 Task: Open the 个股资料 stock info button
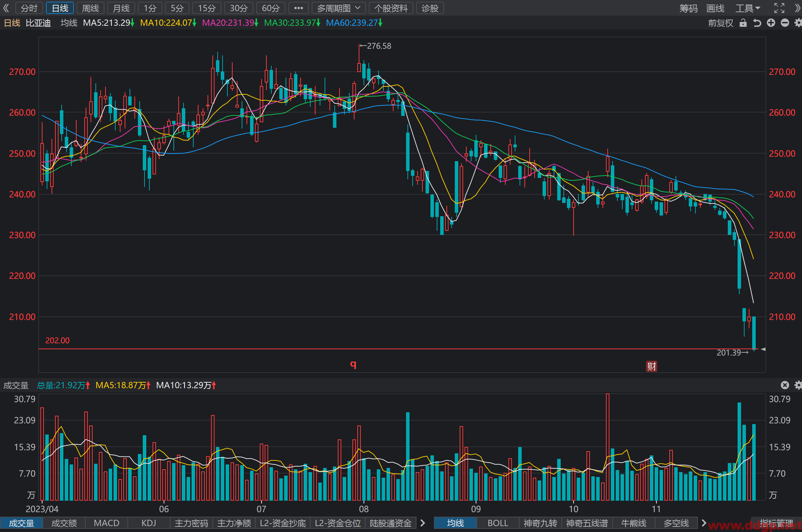click(x=391, y=8)
